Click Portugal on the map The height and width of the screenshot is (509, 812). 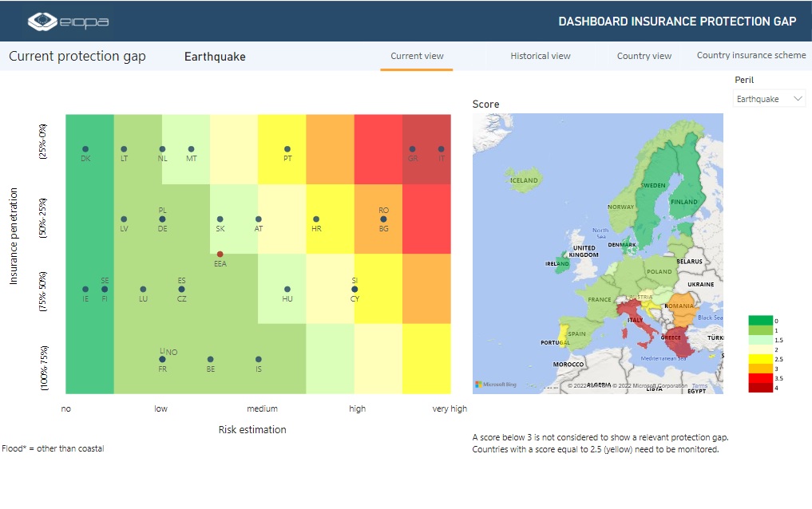tap(563, 336)
